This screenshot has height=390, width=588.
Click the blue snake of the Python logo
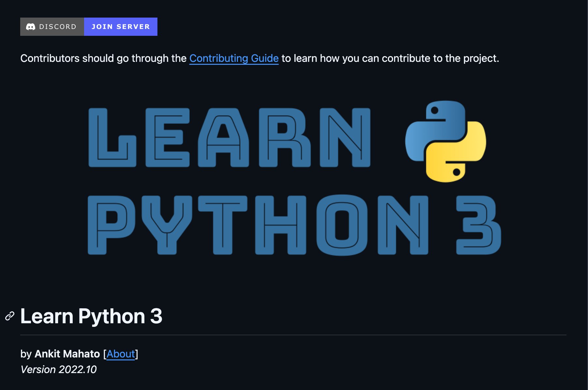(430, 130)
